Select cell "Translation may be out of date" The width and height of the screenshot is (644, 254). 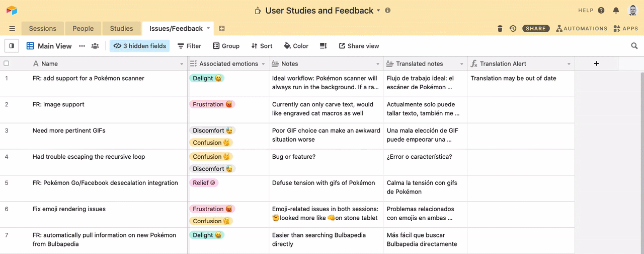click(x=521, y=84)
